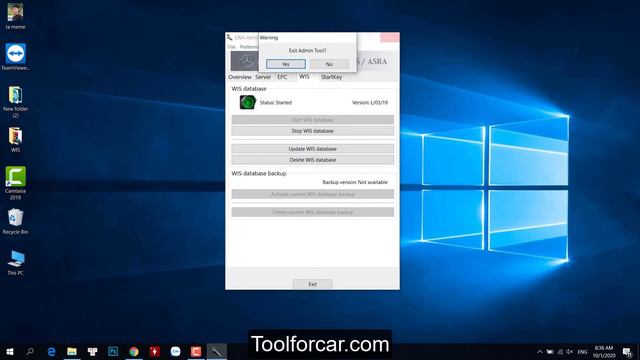Open the Windows Start menu

(x=10, y=351)
